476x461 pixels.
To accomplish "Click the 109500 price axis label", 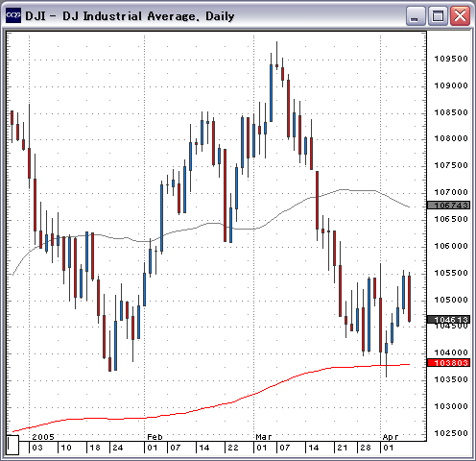I will point(451,59).
